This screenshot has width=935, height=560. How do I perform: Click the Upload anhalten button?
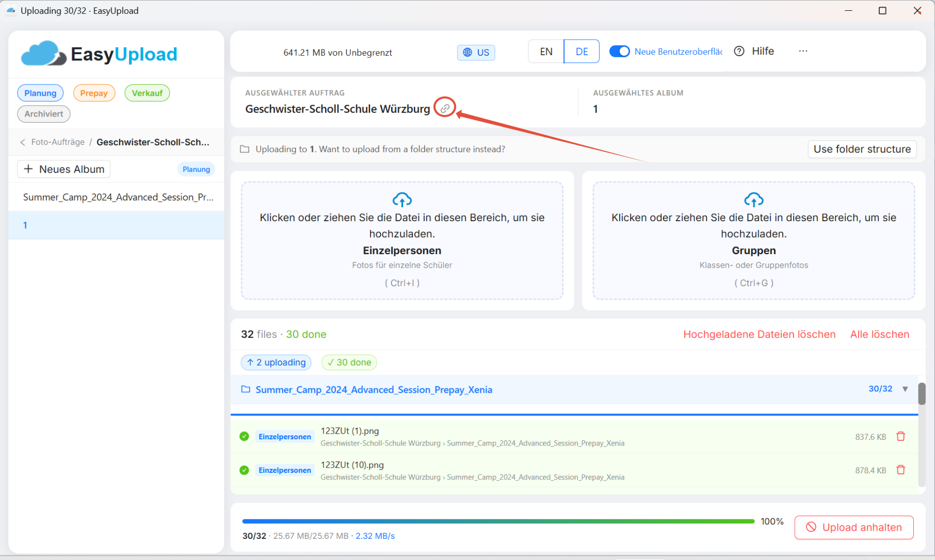pyautogui.click(x=854, y=527)
